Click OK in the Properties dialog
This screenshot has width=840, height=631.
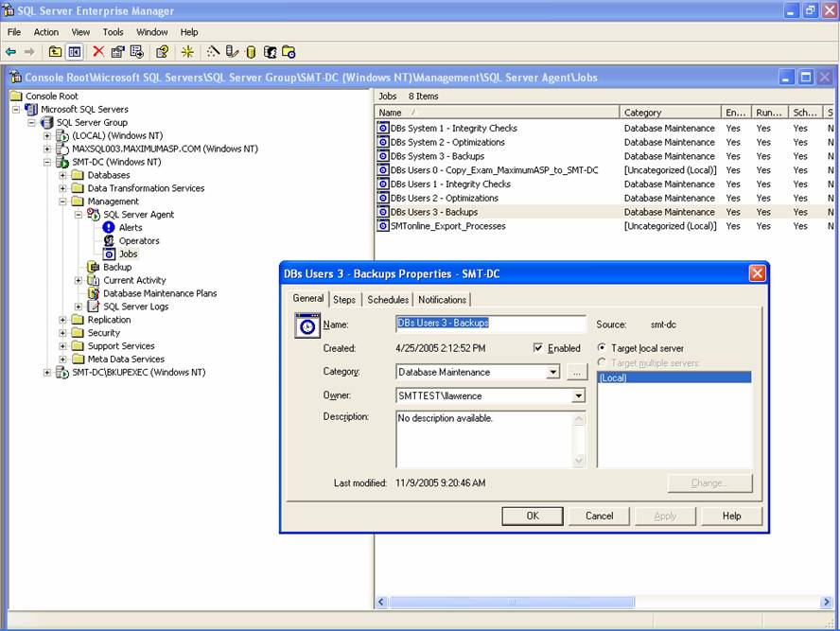[x=533, y=516]
